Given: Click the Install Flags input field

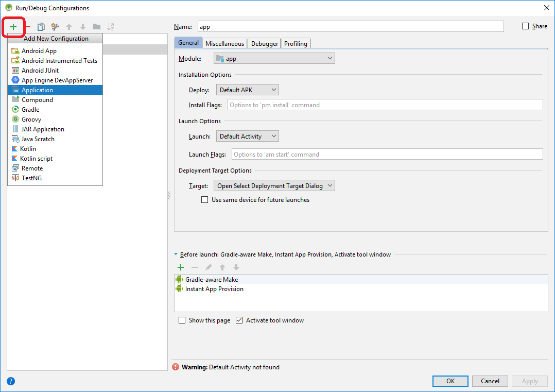Looking at the screenshot, I should click(385, 105).
